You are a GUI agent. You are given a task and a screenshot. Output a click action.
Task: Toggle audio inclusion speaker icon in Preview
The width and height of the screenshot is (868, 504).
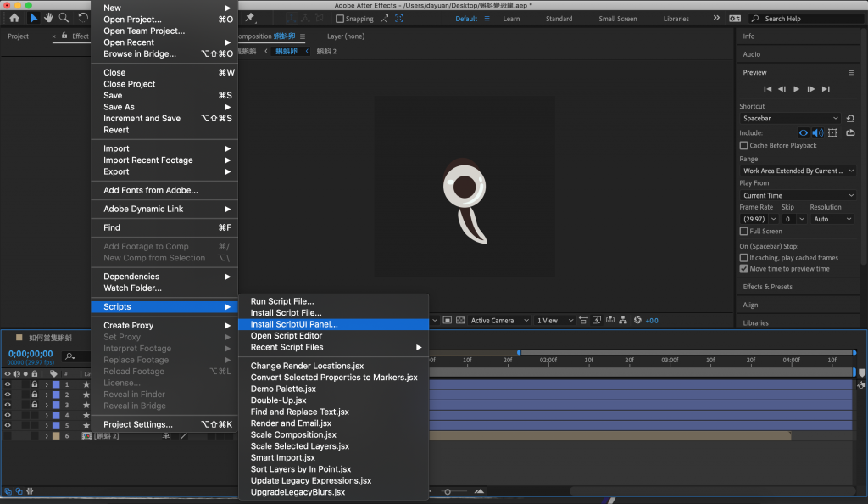tap(818, 133)
